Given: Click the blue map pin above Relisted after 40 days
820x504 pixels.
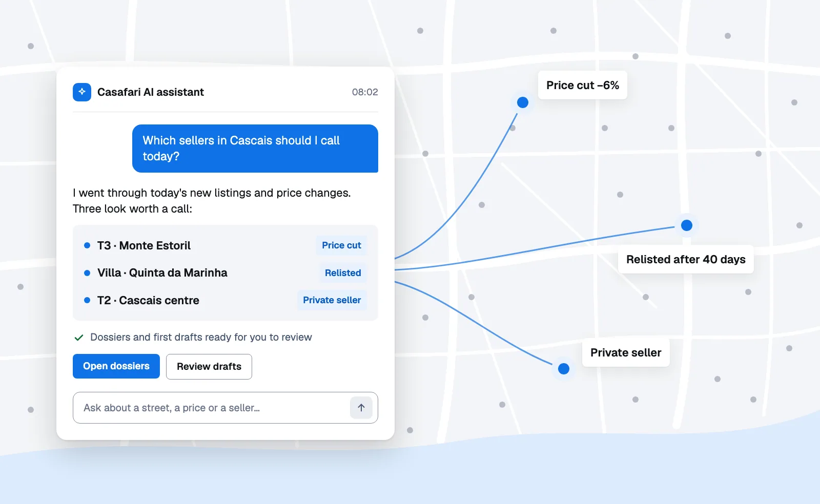Looking at the screenshot, I should (687, 225).
